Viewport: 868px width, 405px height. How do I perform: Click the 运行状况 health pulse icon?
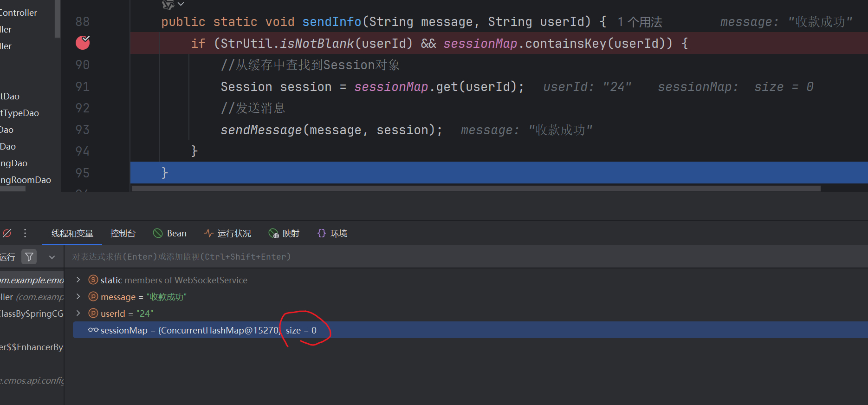click(x=209, y=233)
